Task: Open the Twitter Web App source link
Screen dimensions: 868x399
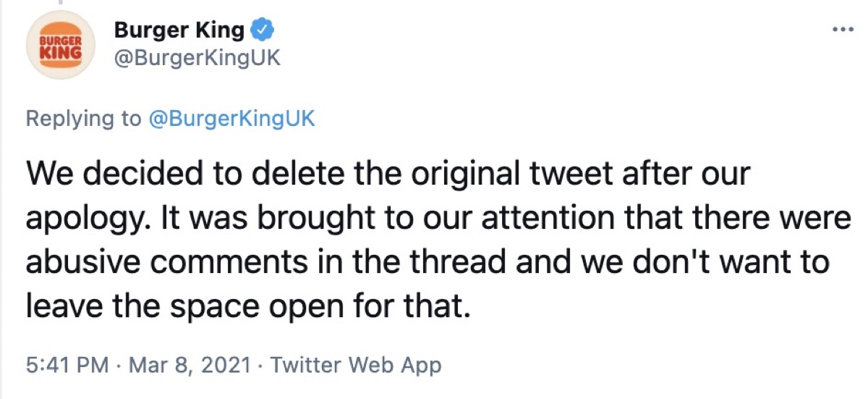Action: click(x=355, y=365)
